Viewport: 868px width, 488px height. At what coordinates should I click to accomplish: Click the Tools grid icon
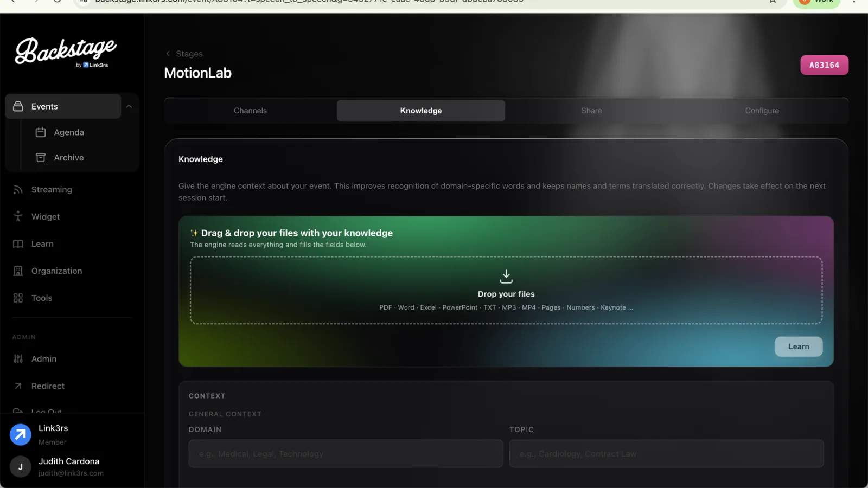(x=18, y=298)
